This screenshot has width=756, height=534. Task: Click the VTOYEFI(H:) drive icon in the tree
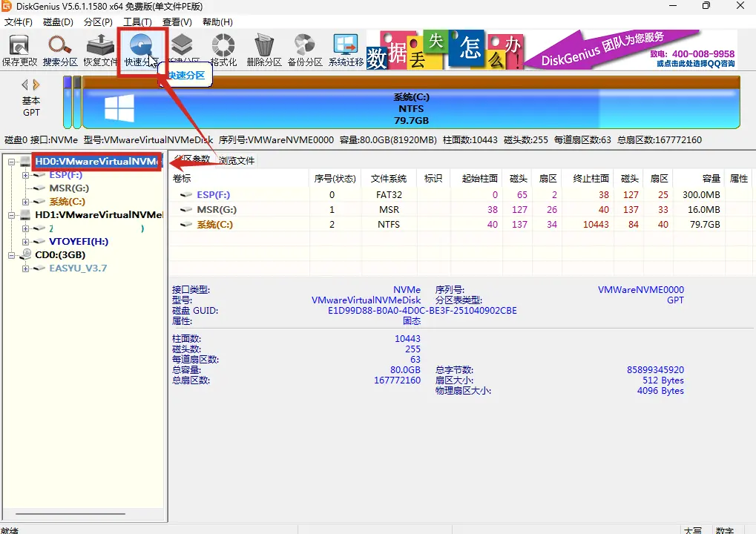[x=39, y=242]
